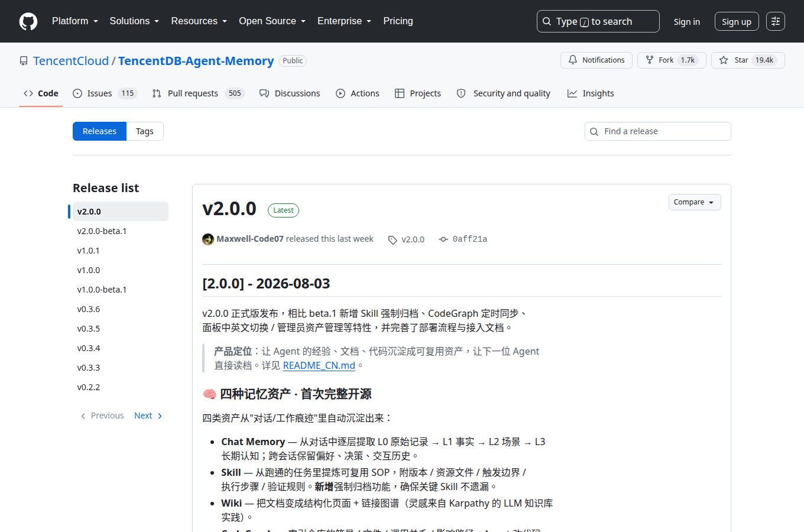Viewport: 804px width, 532px height.
Task: Select v1.0.1 in Release list
Action: coord(121,251)
